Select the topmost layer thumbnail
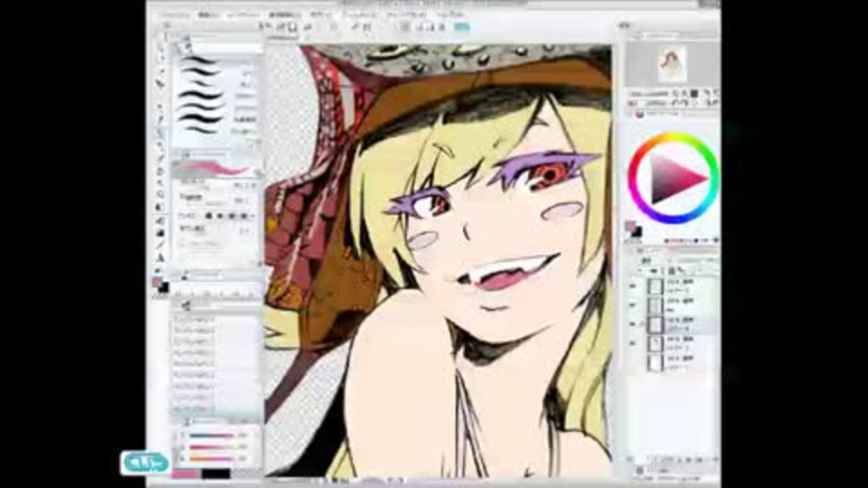The image size is (868, 488). click(656, 286)
